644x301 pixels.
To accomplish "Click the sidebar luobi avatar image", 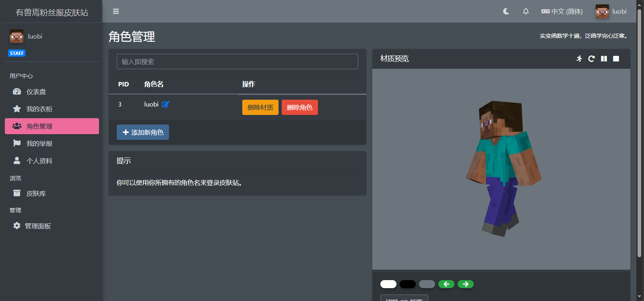I will [17, 36].
